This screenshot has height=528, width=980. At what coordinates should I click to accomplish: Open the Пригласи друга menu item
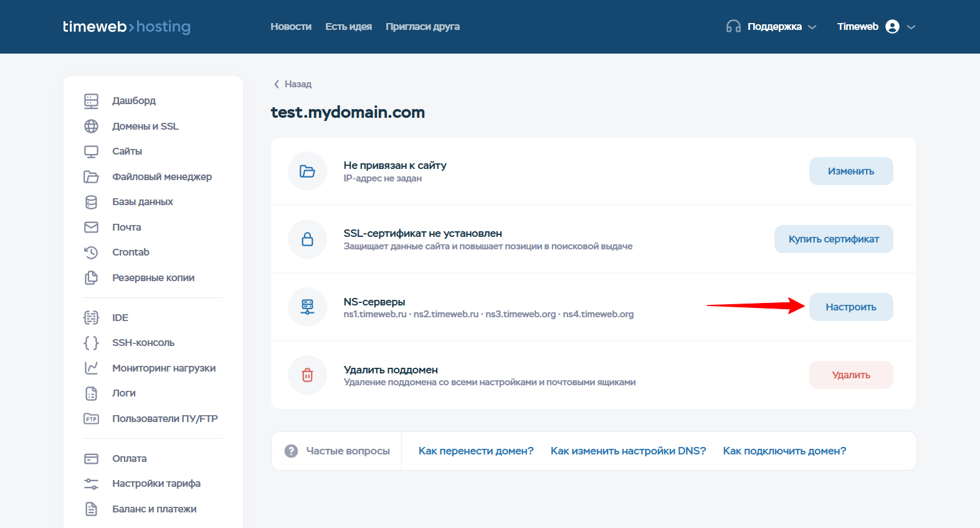422,27
